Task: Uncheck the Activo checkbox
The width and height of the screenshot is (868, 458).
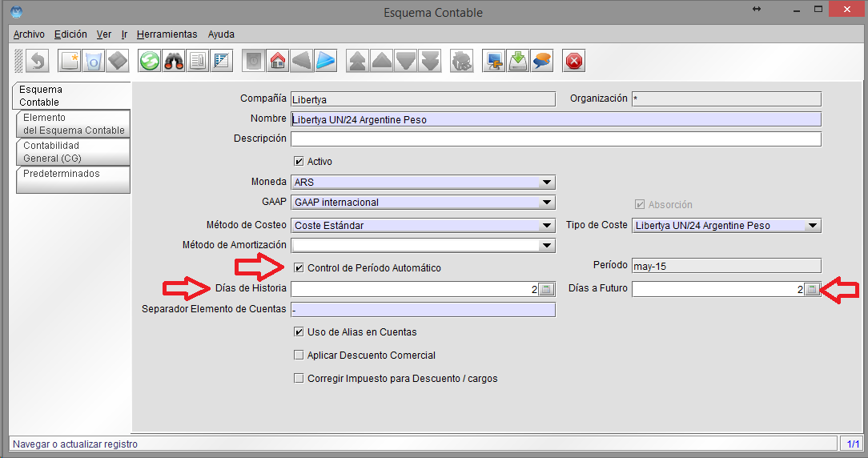Action: click(299, 161)
